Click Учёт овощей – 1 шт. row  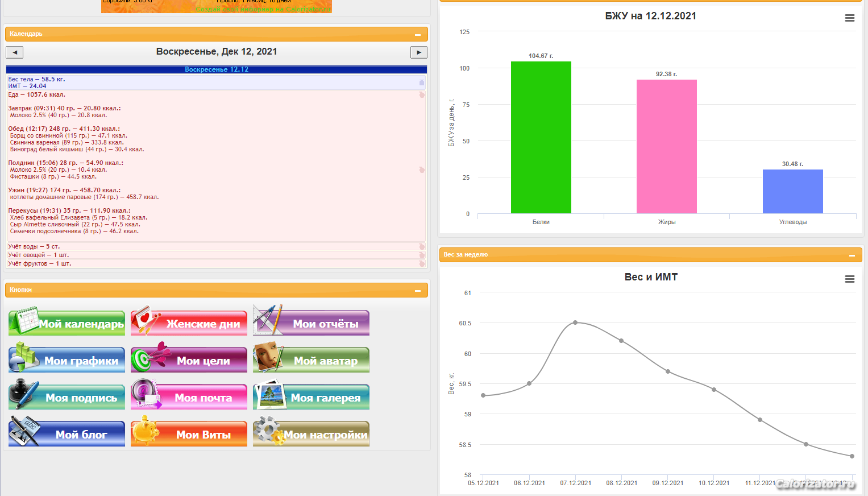click(216, 255)
